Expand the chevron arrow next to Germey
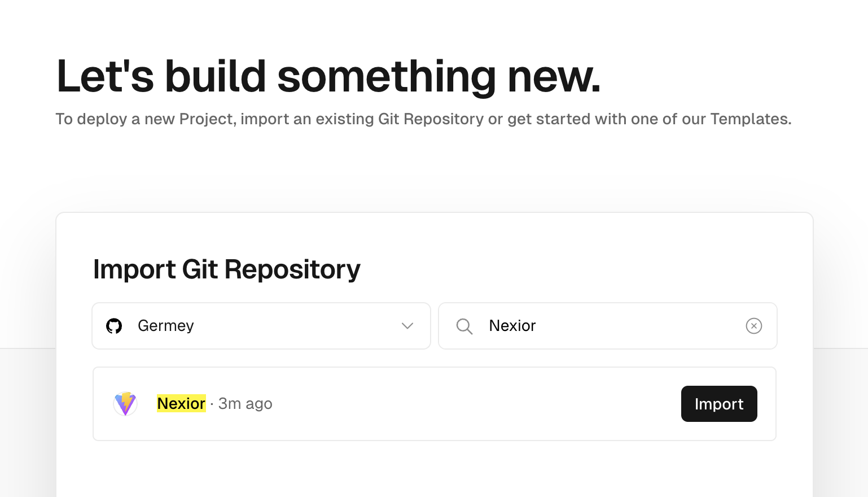This screenshot has height=497, width=868. [x=407, y=326]
